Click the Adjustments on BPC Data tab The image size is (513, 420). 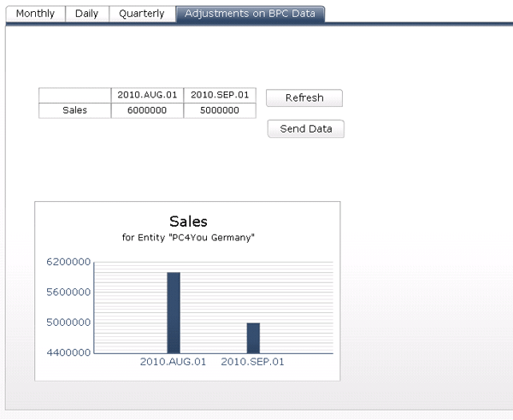pyautogui.click(x=250, y=14)
